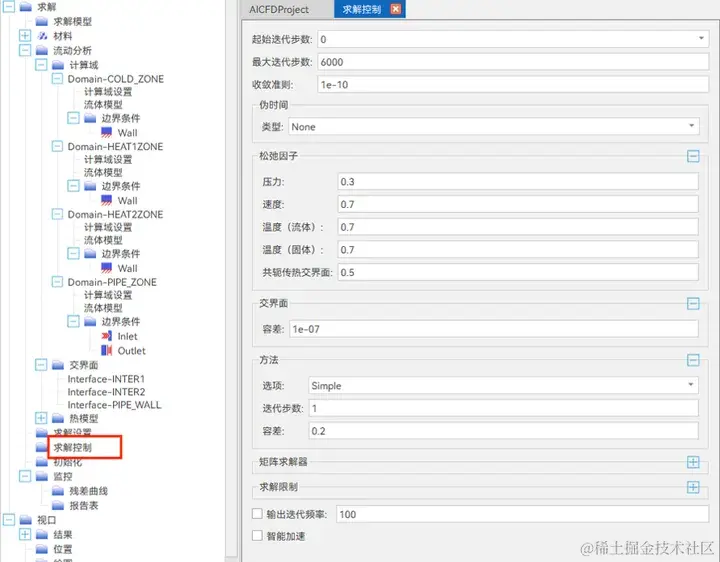Click the 方法 容差 field 0.2
Image resolution: width=720 pixels, height=562 pixels.
tap(503, 431)
